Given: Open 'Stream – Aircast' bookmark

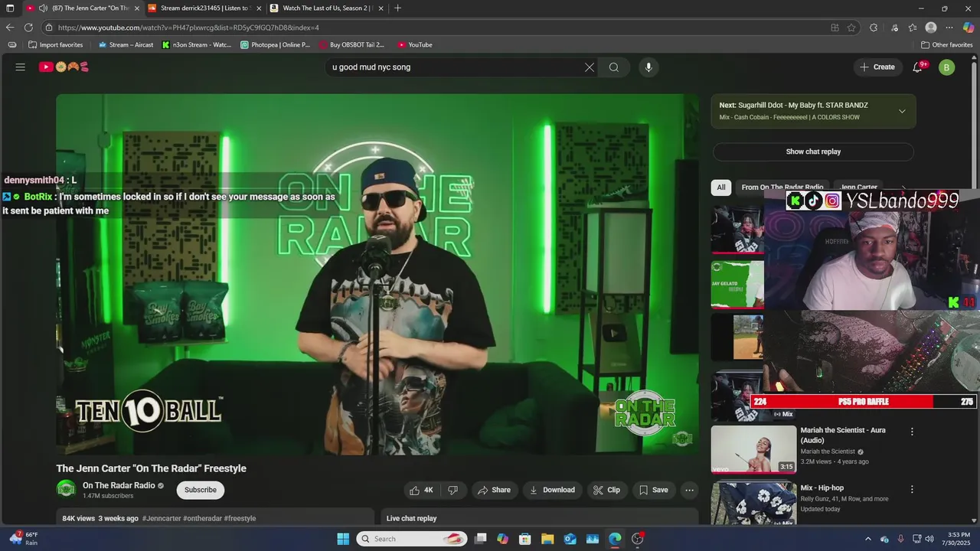Looking at the screenshot, I should click(126, 45).
